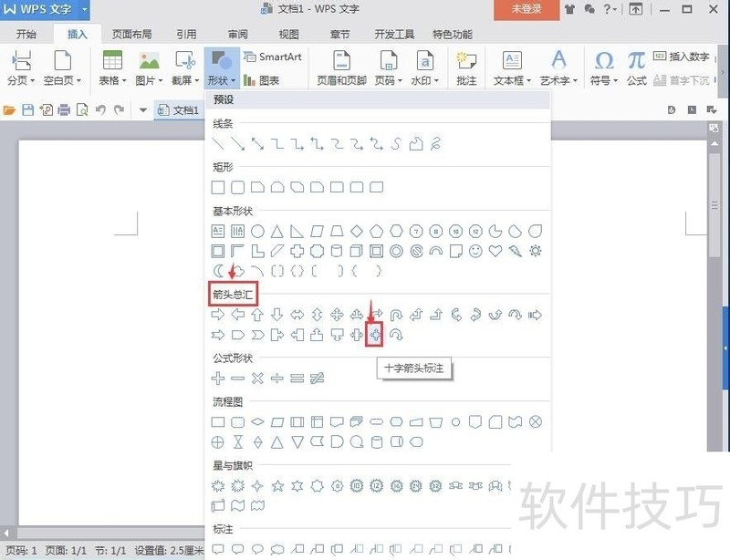Open the 符号 symbol dropdown

(604, 68)
